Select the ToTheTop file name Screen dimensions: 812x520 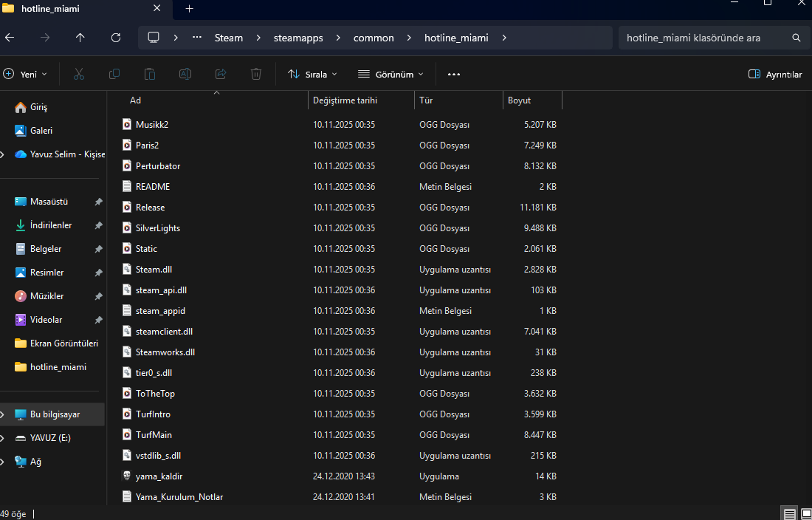(x=155, y=394)
